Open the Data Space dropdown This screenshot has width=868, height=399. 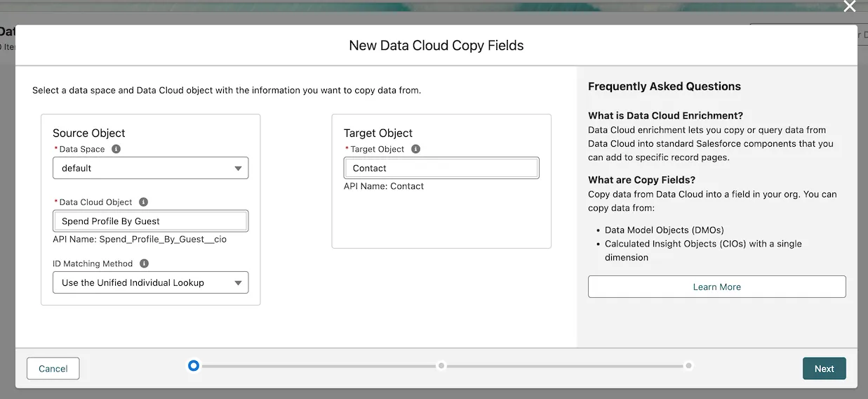(x=150, y=169)
